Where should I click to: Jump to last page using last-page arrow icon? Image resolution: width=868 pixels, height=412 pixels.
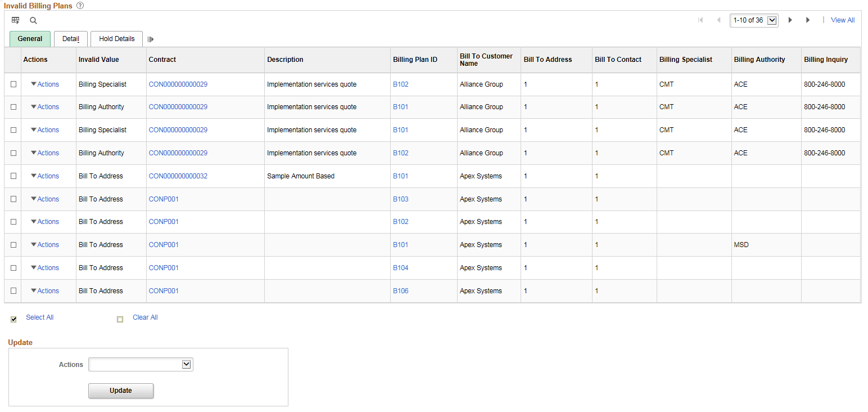[x=808, y=20]
